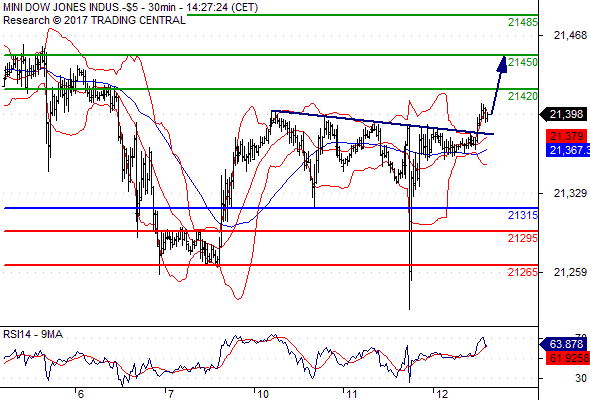Click the 'Research © 2017 TRADING CENTRAL' text
The image size is (590, 400).
click(94, 20)
